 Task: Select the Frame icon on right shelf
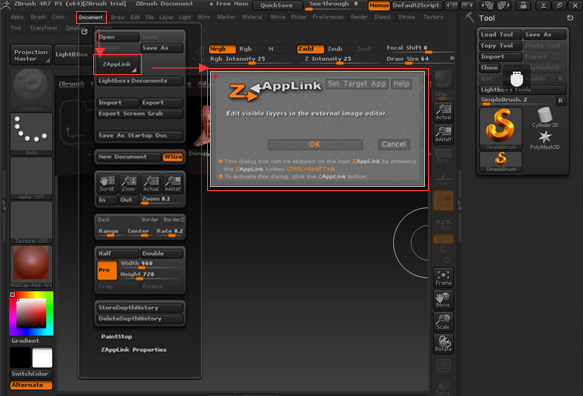443,277
